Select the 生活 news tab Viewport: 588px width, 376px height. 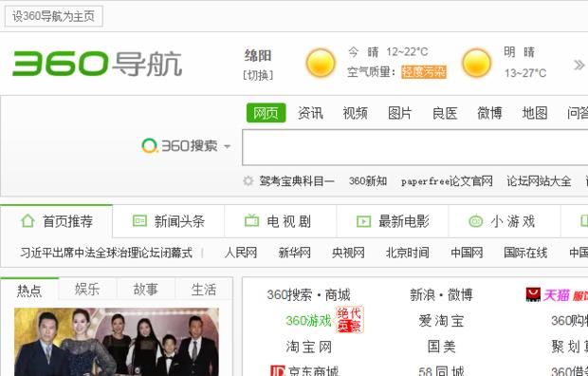click(x=204, y=290)
